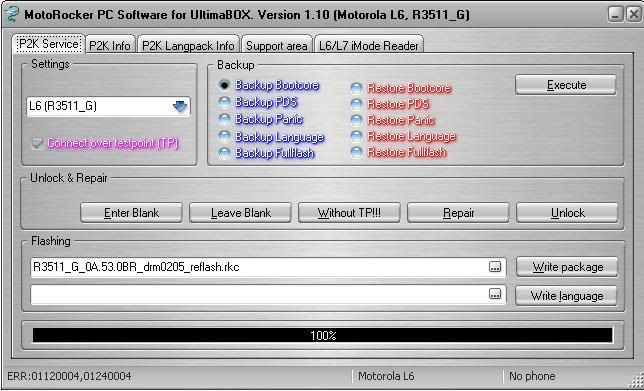The height and width of the screenshot is (391, 644).
Task: Select Backup Language radio option
Action: pyautogui.click(x=224, y=137)
